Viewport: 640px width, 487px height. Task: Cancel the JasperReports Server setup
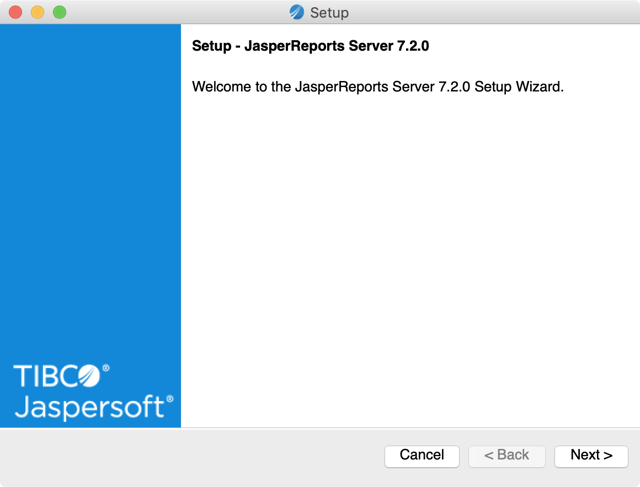tap(422, 456)
